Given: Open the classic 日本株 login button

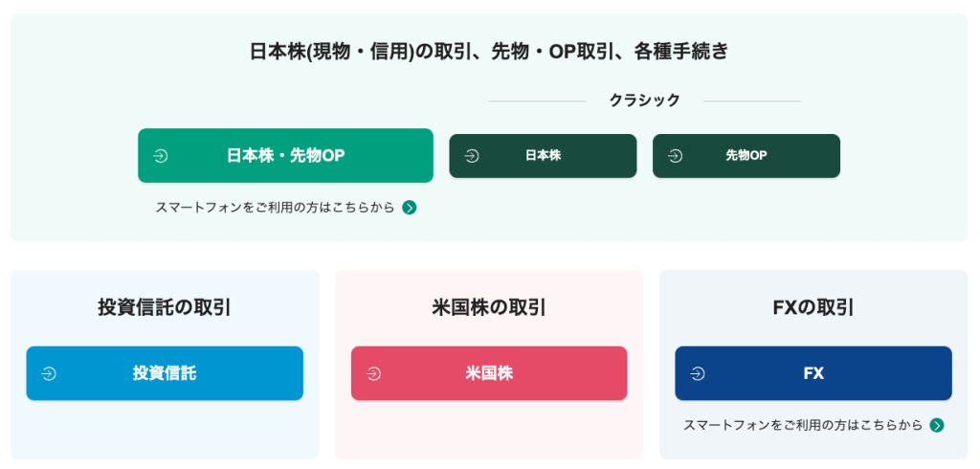Looking at the screenshot, I should pos(544,156).
